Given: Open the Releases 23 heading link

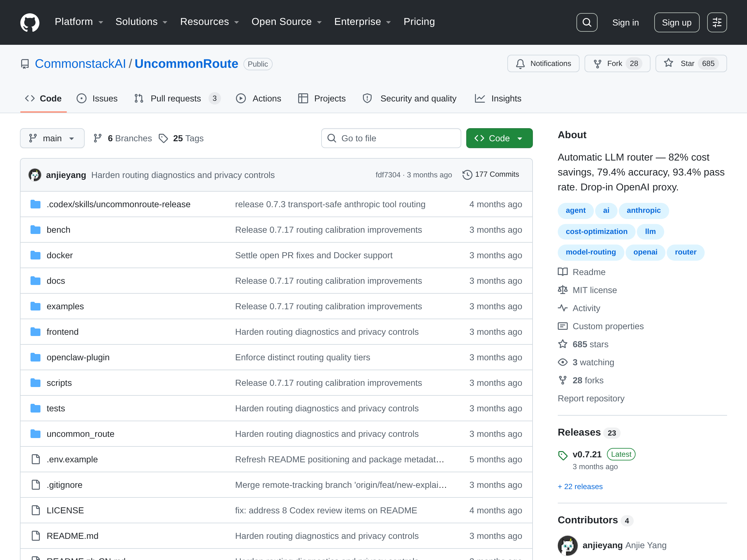Looking at the screenshot, I should click(589, 432).
